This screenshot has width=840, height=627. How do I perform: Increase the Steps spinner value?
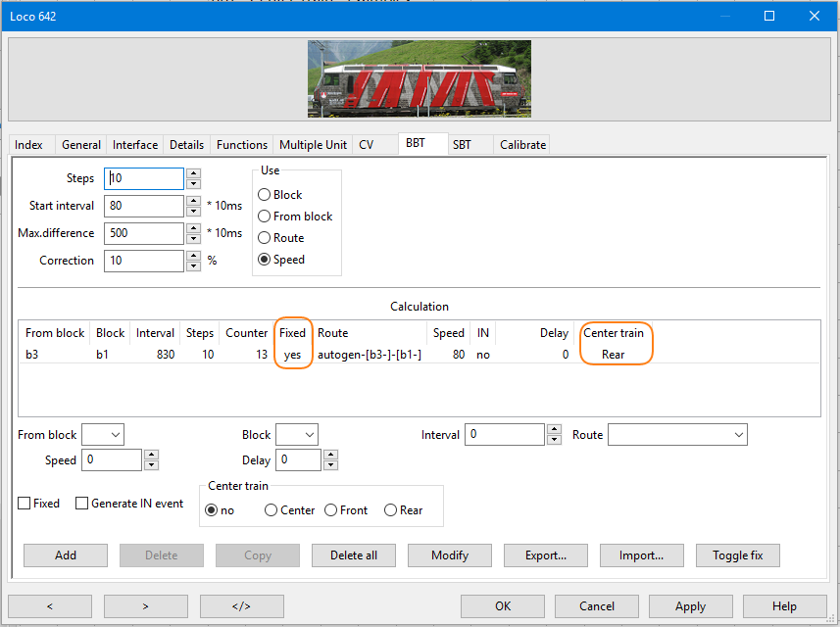point(193,173)
